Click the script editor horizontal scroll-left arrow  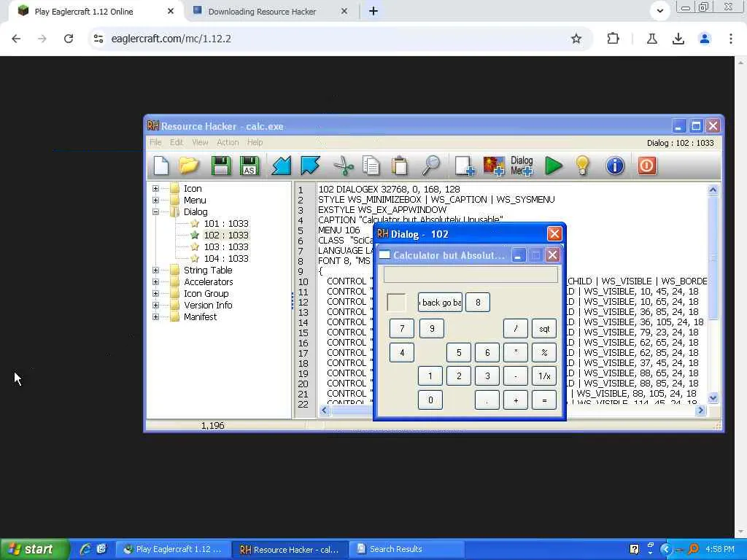point(325,410)
